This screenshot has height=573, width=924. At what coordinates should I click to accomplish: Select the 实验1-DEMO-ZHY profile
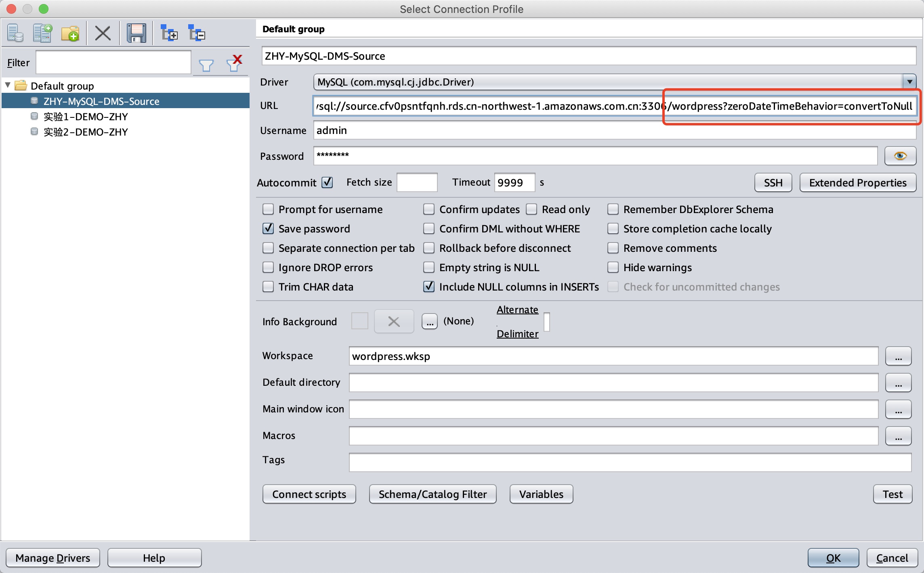[x=86, y=117]
